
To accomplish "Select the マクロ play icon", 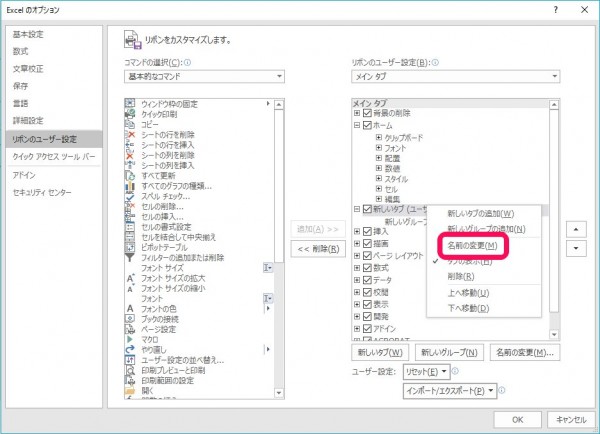I will [x=130, y=339].
